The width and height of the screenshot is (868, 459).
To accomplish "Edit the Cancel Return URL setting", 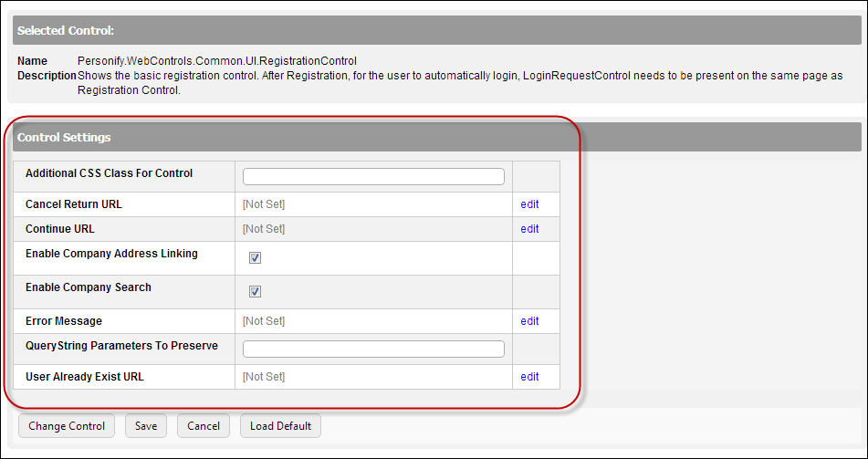I will coord(529,204).
